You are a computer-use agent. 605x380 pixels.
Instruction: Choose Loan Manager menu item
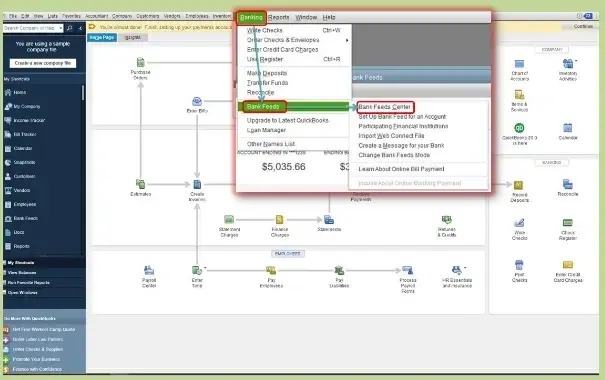coord(266,130)
